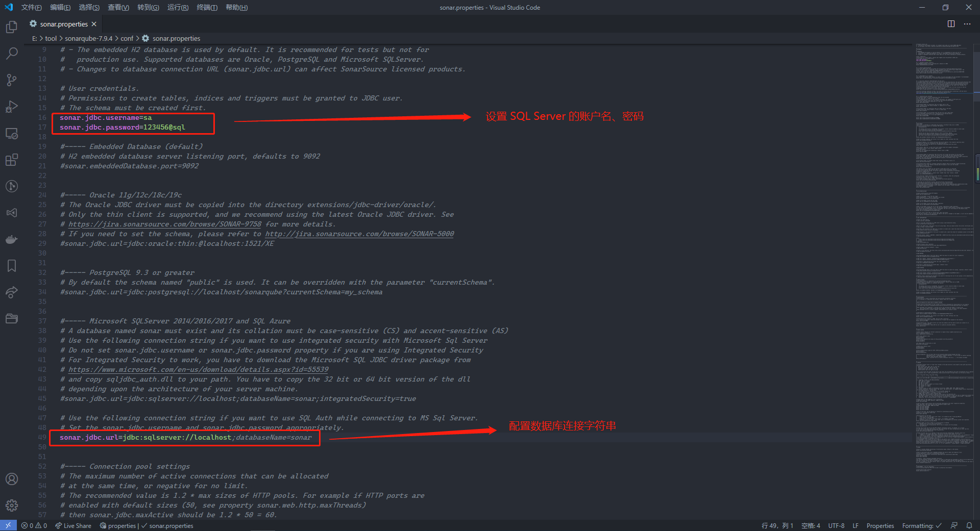Change indentation via 空格: 4 in status bar
The height and width of the screenshot is (531, 980).
click(811, 525)
